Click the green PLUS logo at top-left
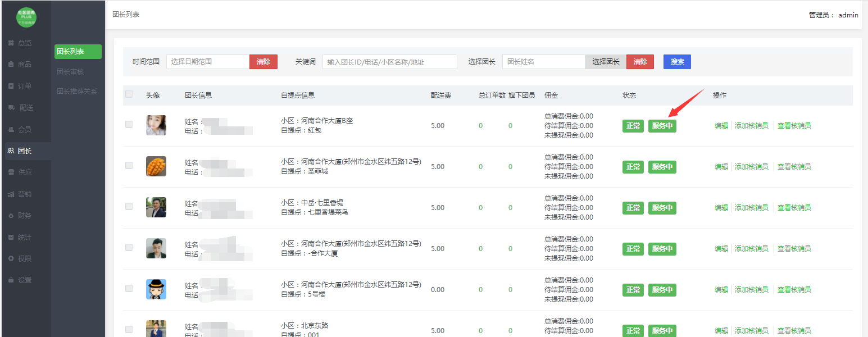This screenshot has width=868, height=337. click(26, 17)
